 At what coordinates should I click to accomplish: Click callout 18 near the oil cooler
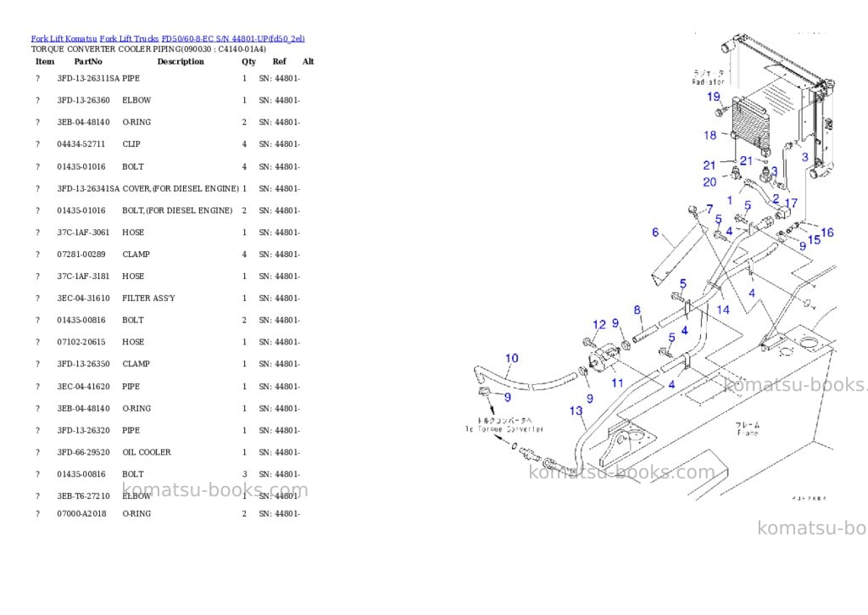(x=710, y=135)
